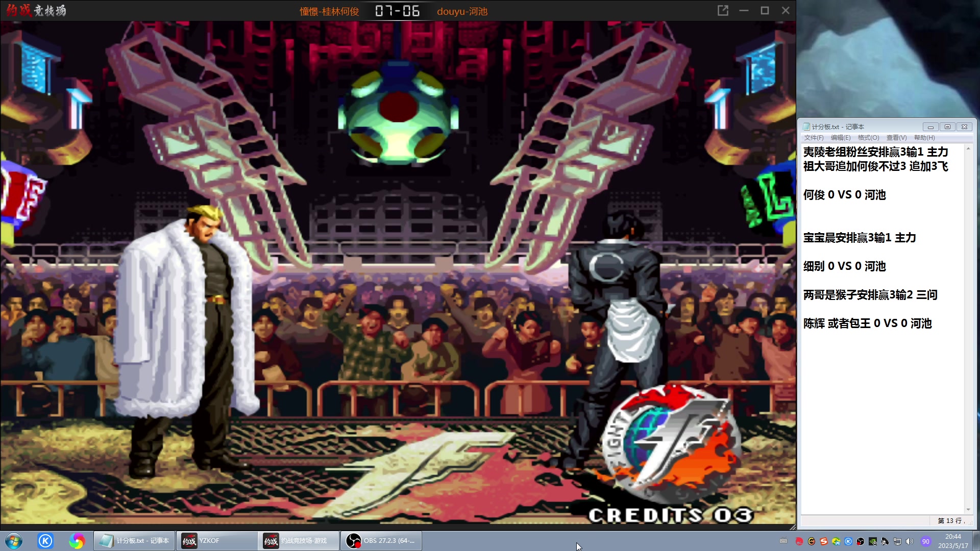Switch to the YZKOF taskbar button
The image size is (980, 551).
point(217,541)
